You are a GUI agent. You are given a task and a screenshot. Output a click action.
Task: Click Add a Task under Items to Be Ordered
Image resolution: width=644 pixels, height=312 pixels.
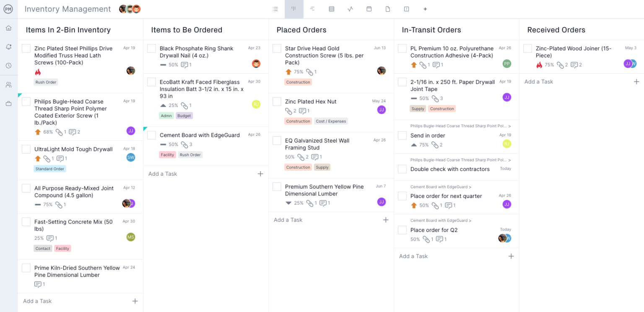[163, 174]
